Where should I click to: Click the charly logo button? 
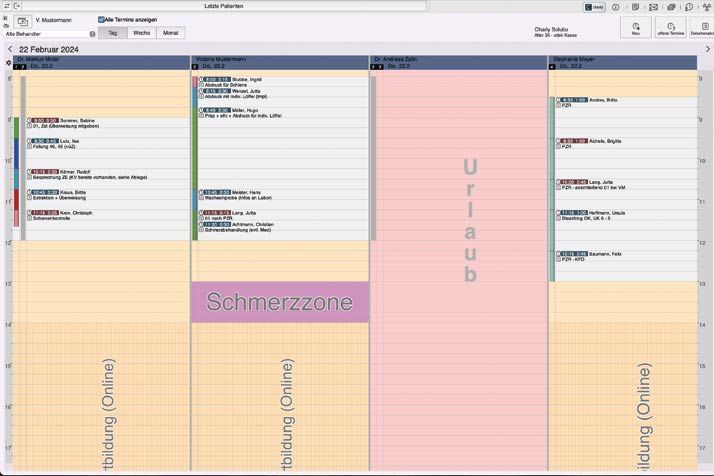click(x=595, y=7)
